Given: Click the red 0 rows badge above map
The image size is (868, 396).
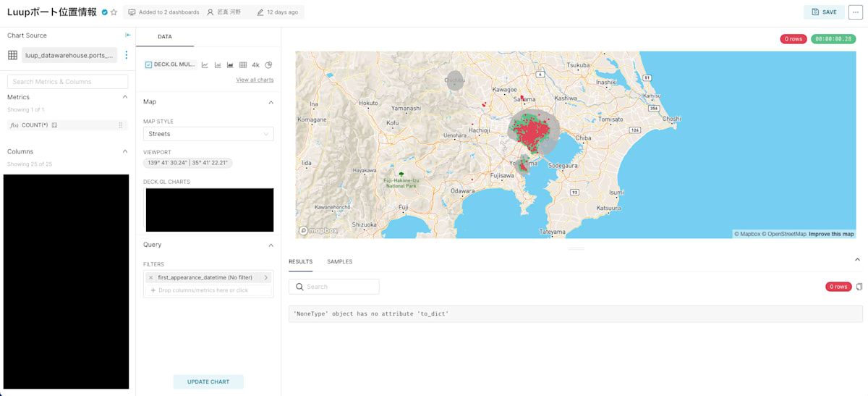Looking at the screenshot, I should (793, 39).
